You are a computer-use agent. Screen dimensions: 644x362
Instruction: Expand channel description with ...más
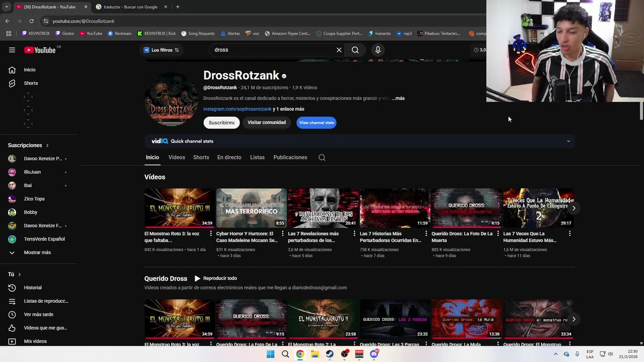(x=398, y=98)
